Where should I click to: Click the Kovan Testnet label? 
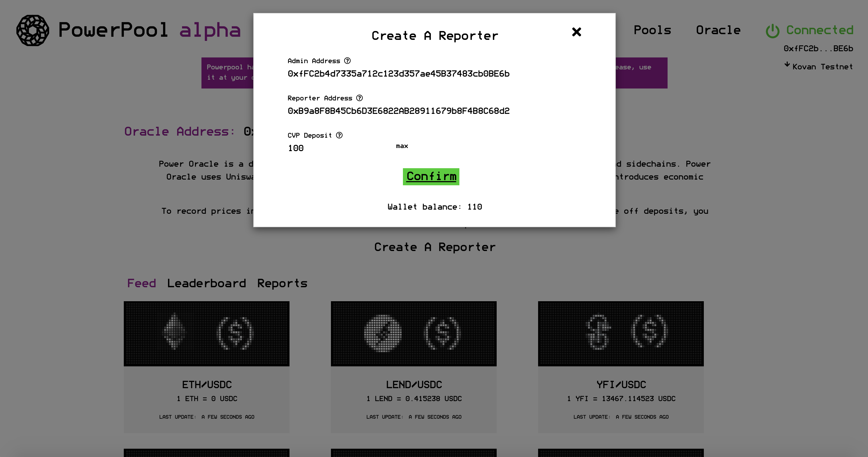822,67
